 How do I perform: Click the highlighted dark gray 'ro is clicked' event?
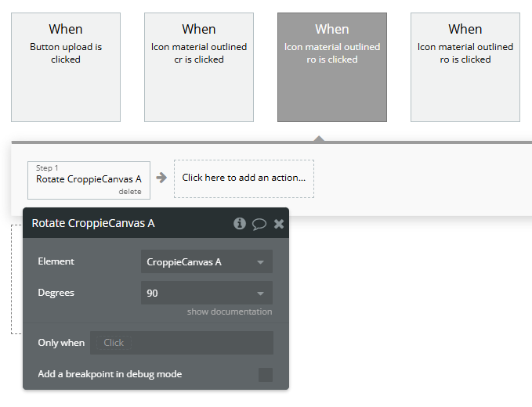[x=332, y=67]
